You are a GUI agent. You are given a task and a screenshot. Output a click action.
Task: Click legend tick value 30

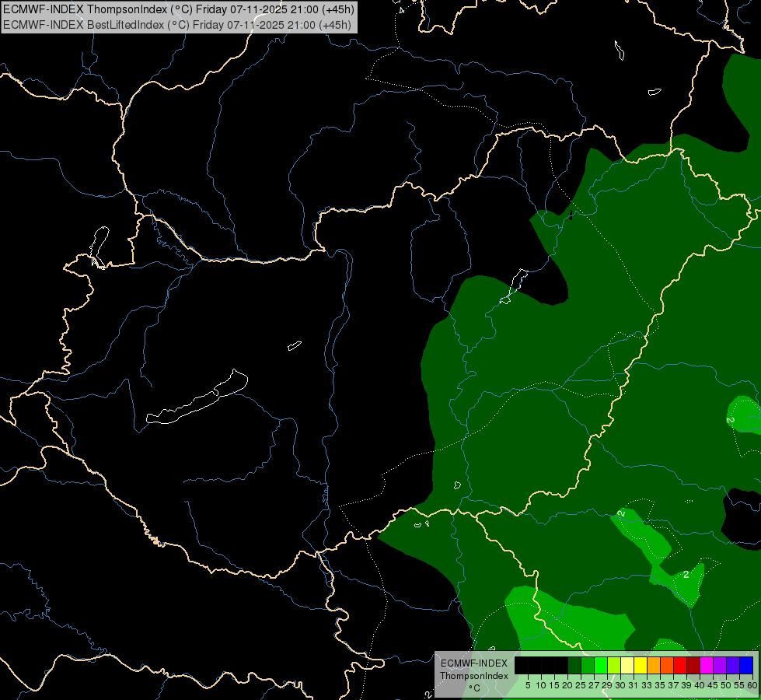[620, 685]
